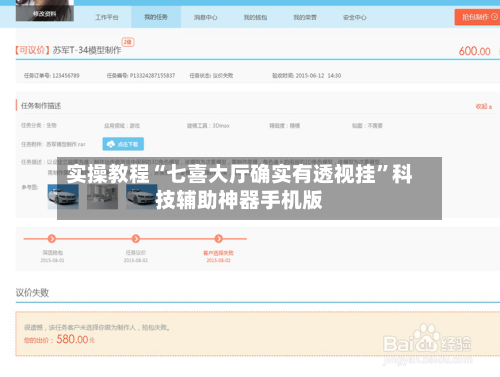The image size is (500, 377).
Task: Click the 贴图:不需要 field
Action: tap(367, 126)
